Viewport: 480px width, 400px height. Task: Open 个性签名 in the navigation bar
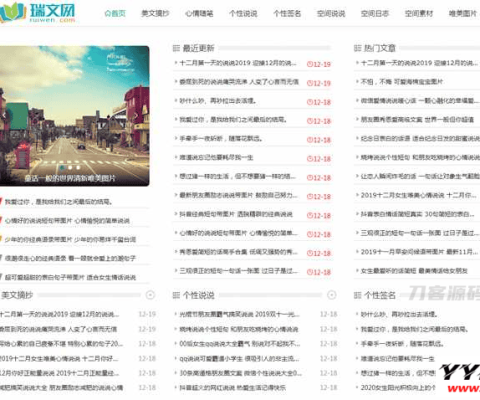coord(287,13)
